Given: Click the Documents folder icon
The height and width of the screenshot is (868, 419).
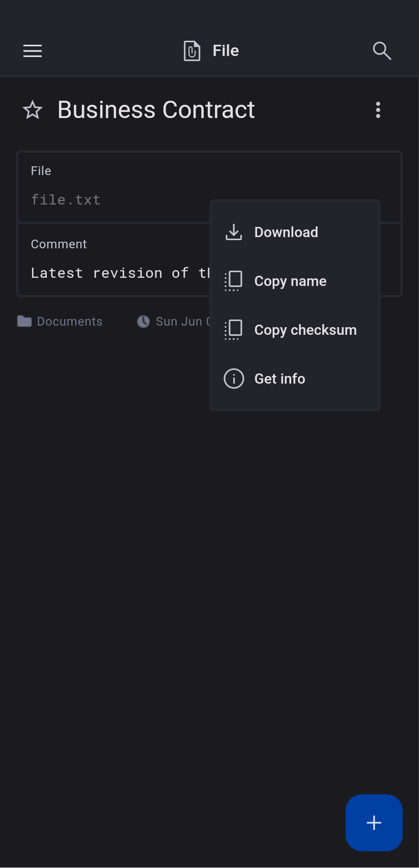Looking at the screenshot, I should (24, 321).
